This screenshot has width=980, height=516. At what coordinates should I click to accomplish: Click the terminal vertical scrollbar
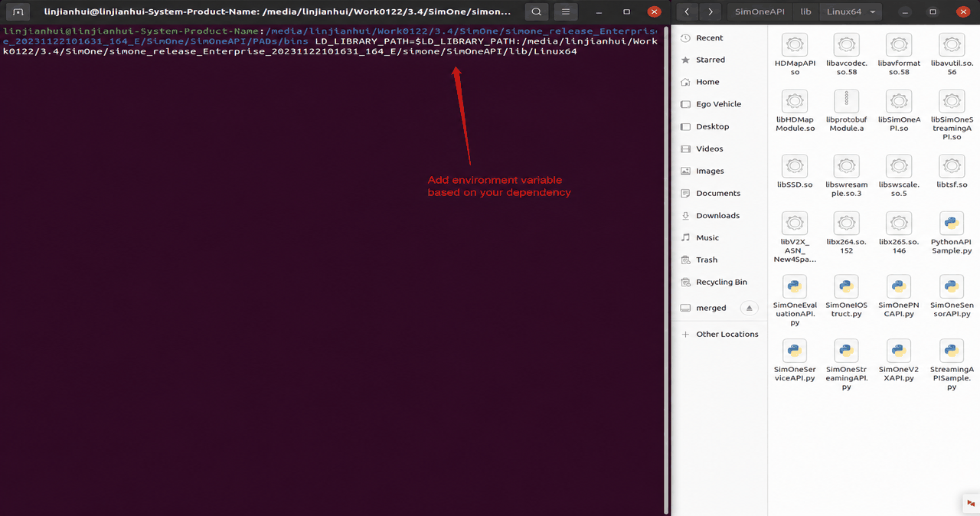pyautogui.click(x=666, y=269)
